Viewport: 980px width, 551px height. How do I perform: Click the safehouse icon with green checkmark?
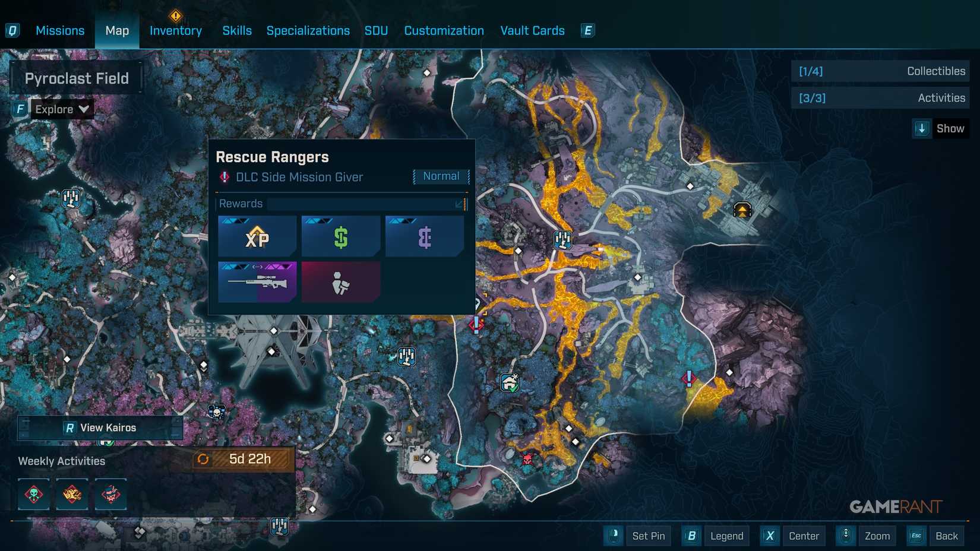510,383
